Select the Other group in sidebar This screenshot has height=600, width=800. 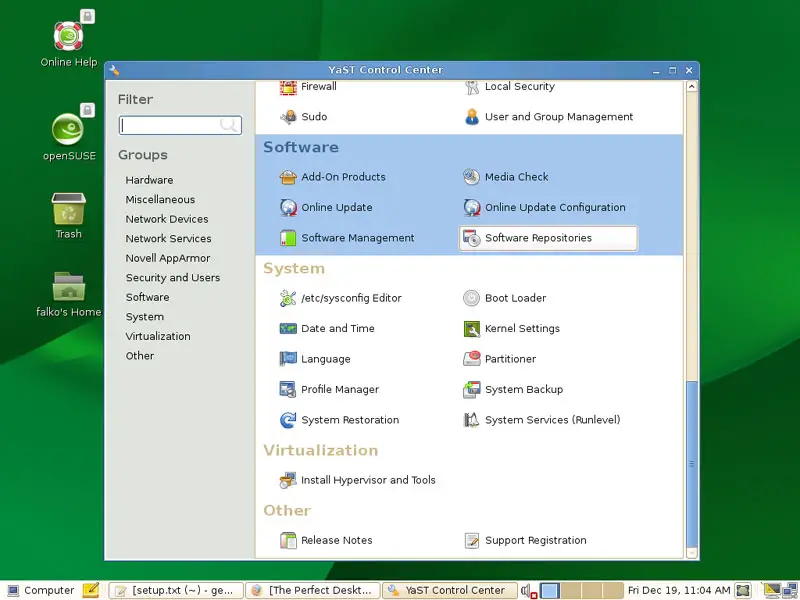140,356
